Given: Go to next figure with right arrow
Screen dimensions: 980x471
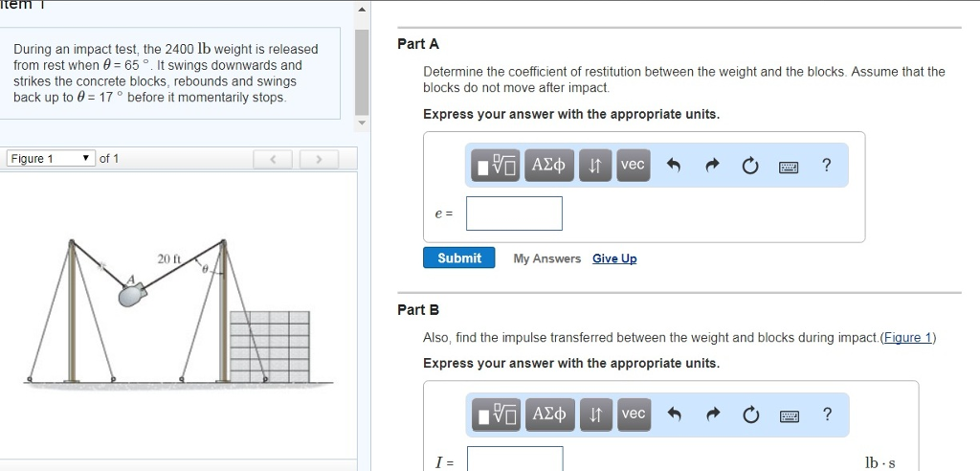Looking at the screenshot, I should 319,159.
